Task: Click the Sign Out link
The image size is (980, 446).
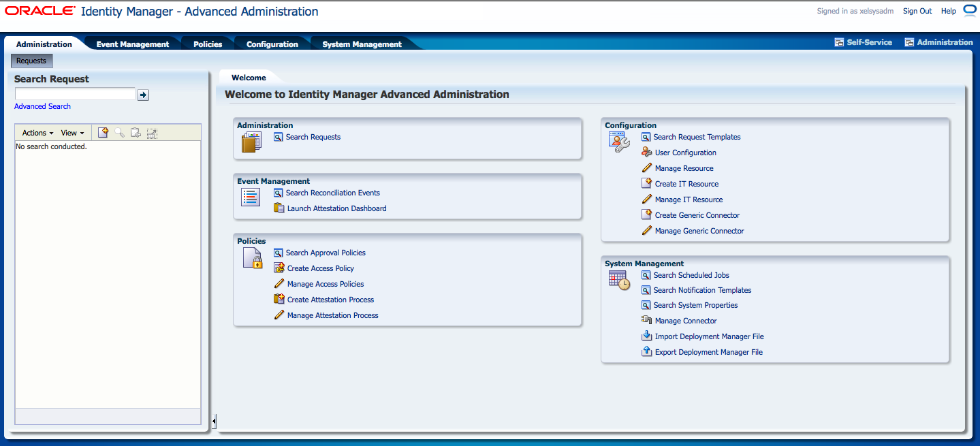Action: [x=917, y=11]
